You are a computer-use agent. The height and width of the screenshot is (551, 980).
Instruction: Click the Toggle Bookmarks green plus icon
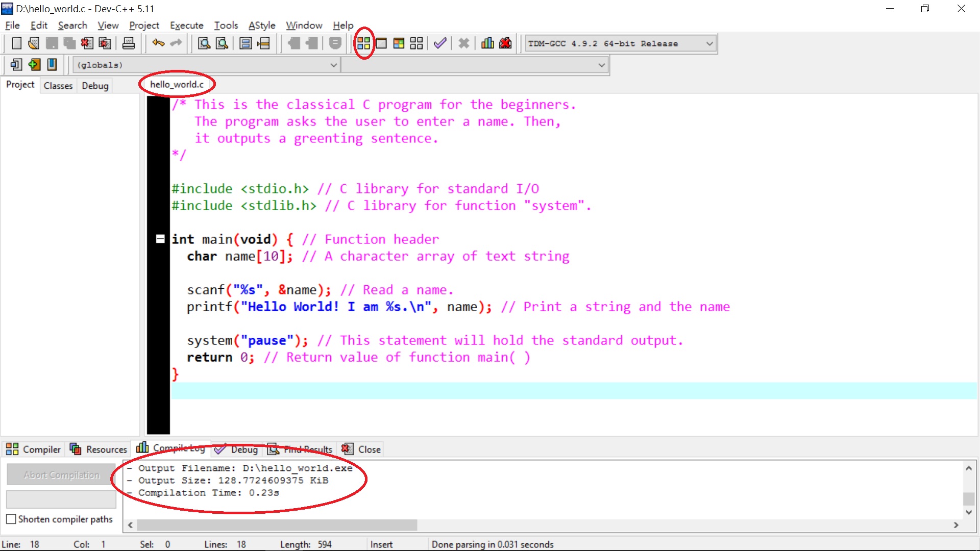click(x=34, y=65)
